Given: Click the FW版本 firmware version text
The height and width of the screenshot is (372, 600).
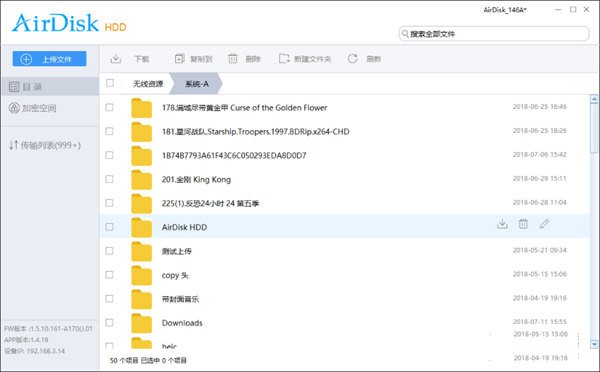Looking at the screenshot, I should click(48, 329).
